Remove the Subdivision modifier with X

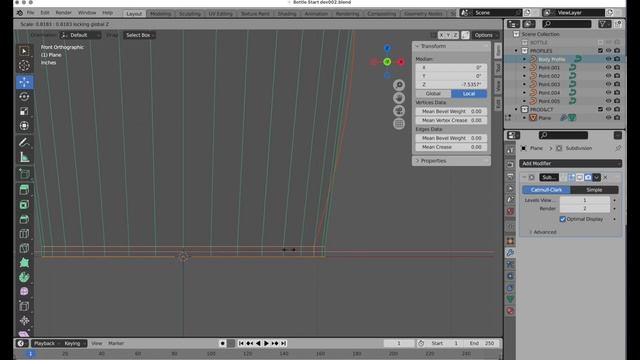[x=605, y=177]
